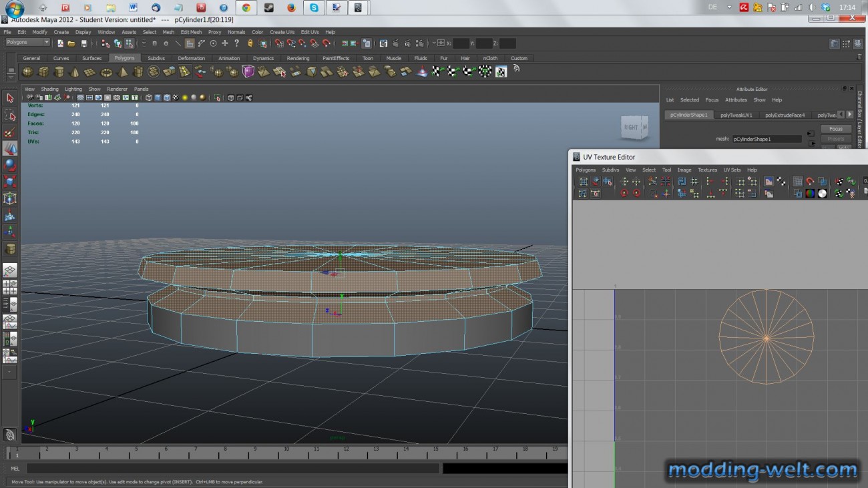
Task: Pick the Scale tool with red arrows
Action: [10, 182]
